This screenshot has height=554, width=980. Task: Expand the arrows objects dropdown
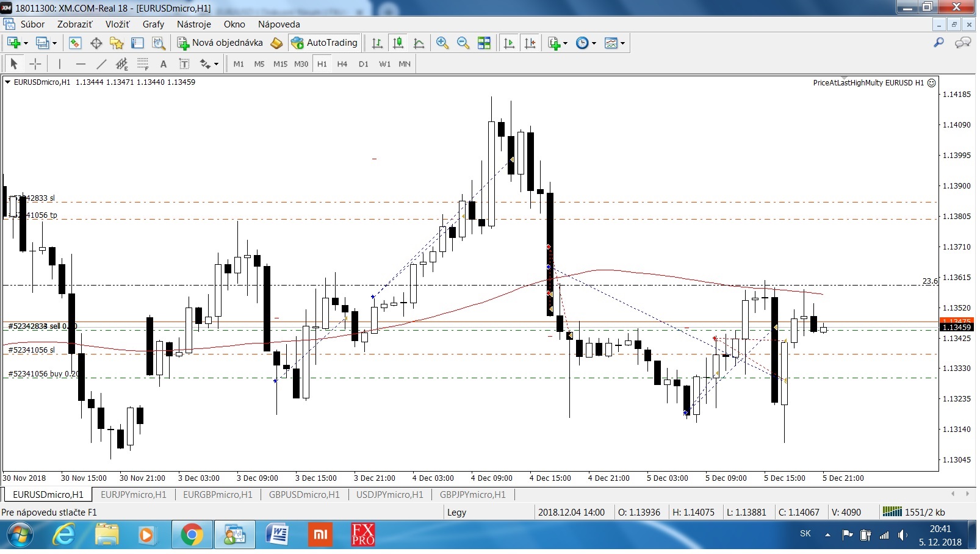(x=216, y=64)
